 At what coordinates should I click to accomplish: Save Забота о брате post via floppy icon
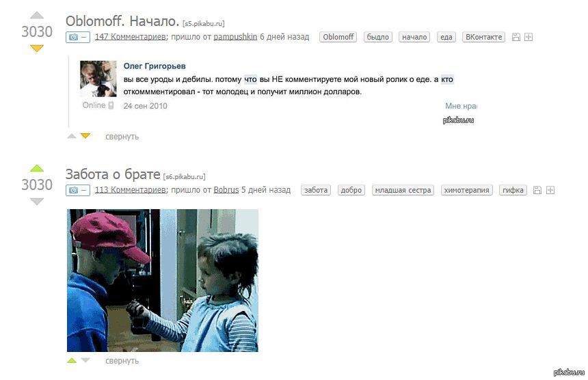point(537,190)
